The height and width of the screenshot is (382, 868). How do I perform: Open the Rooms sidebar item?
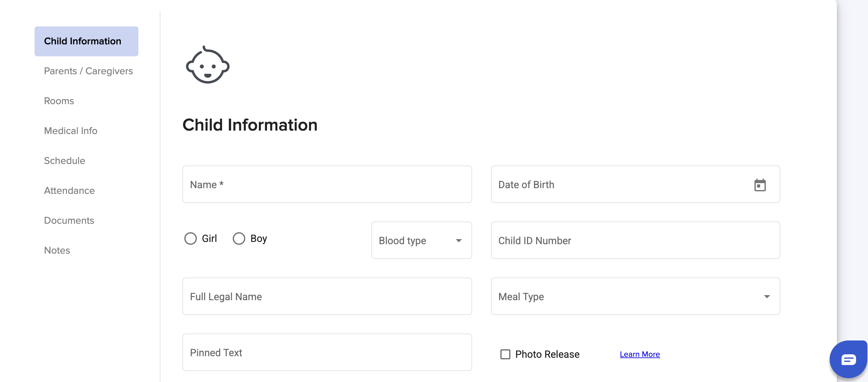coord(59,101)
